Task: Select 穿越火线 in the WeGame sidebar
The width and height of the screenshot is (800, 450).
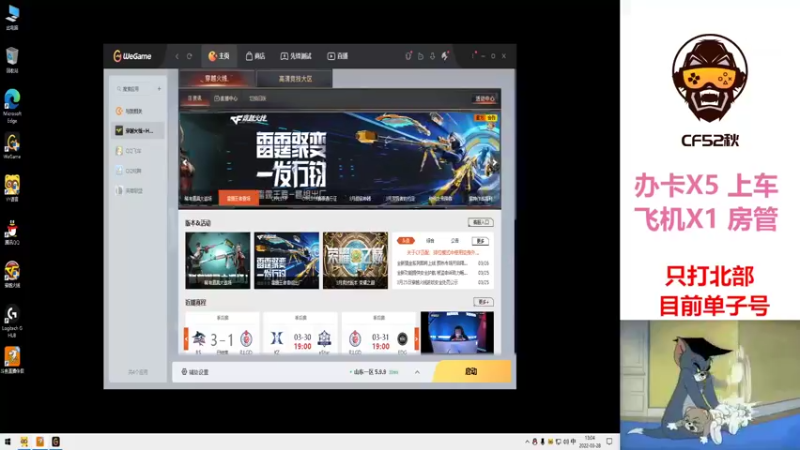Action: [137, 131]
